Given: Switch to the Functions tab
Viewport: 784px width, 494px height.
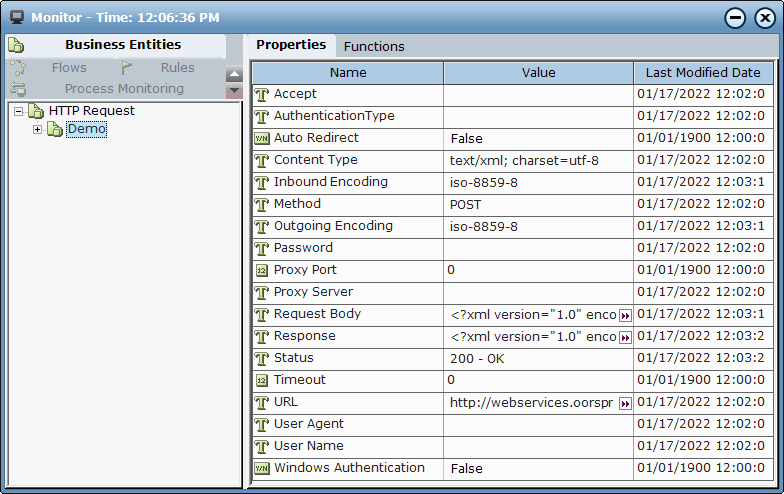Looking at the screenshot, I should pos(374,46).
